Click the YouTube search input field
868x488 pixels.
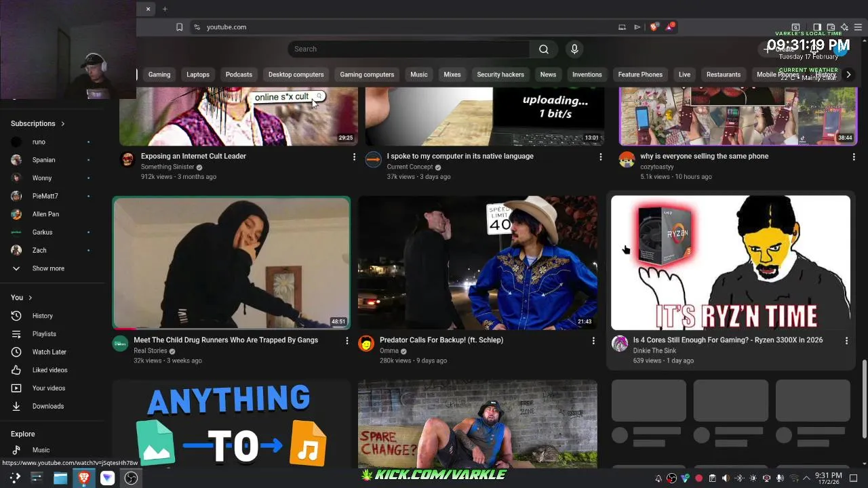pyautogui.click(x=409, y=49)
